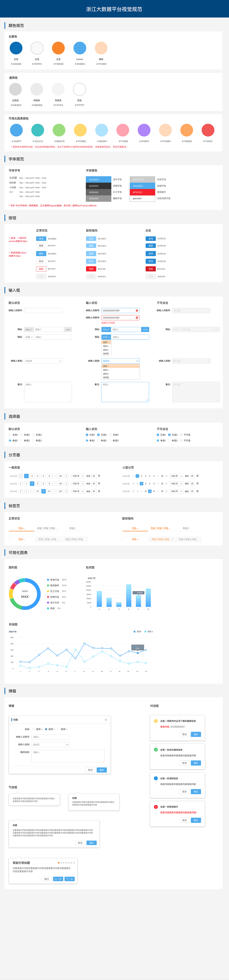
Task: Collapse the open blue-bordered 纳税人类别 dropdown
Action: [x=120, y=361]
